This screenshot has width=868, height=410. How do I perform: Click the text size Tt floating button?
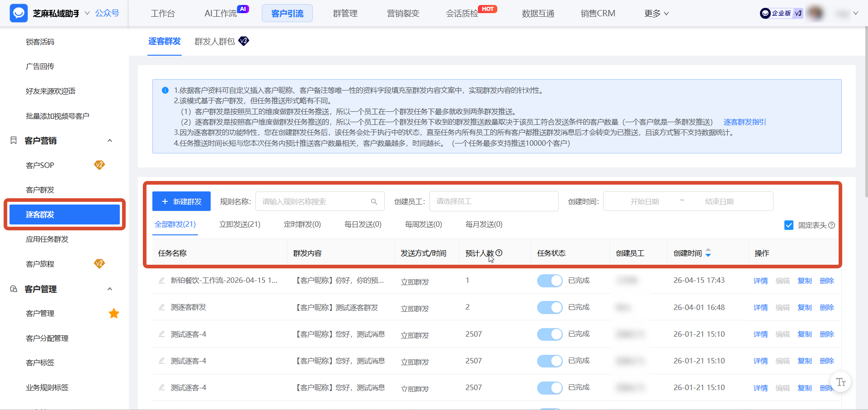click(841, 382)
